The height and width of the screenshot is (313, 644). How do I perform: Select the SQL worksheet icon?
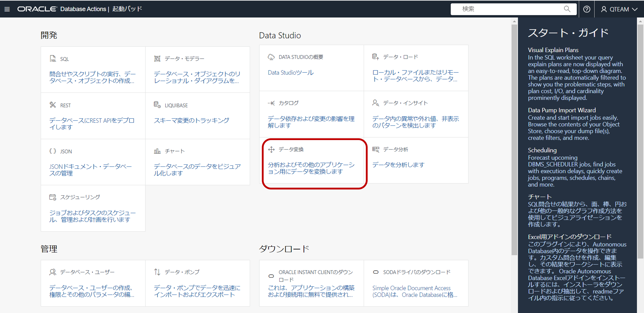click(53, 59)
